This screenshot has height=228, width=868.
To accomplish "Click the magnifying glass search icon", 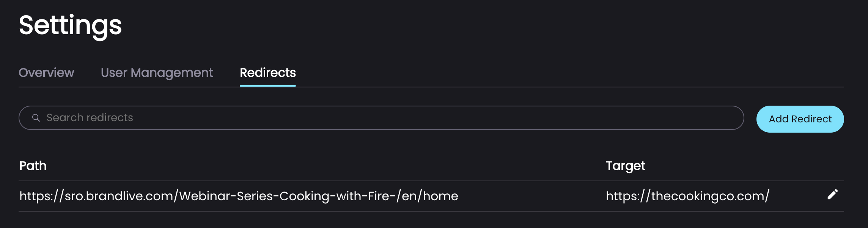I will click(36, 118).
